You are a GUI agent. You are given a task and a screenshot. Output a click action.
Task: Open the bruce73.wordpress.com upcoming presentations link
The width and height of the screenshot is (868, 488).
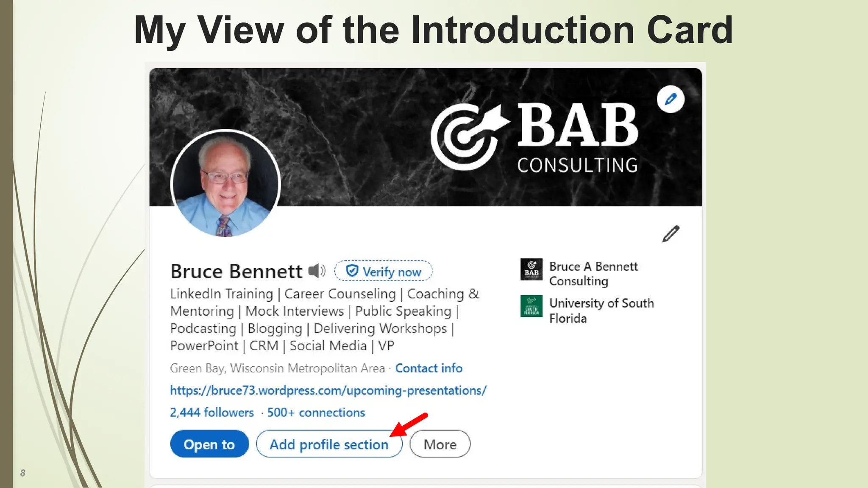328,390
